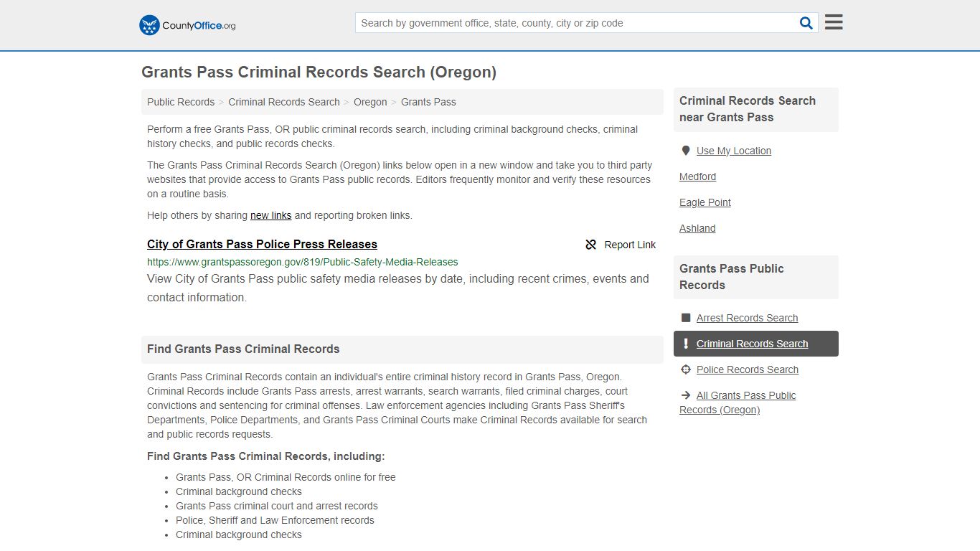Click 'Grants Pass criminal court and arrest records'

(277, 506)
